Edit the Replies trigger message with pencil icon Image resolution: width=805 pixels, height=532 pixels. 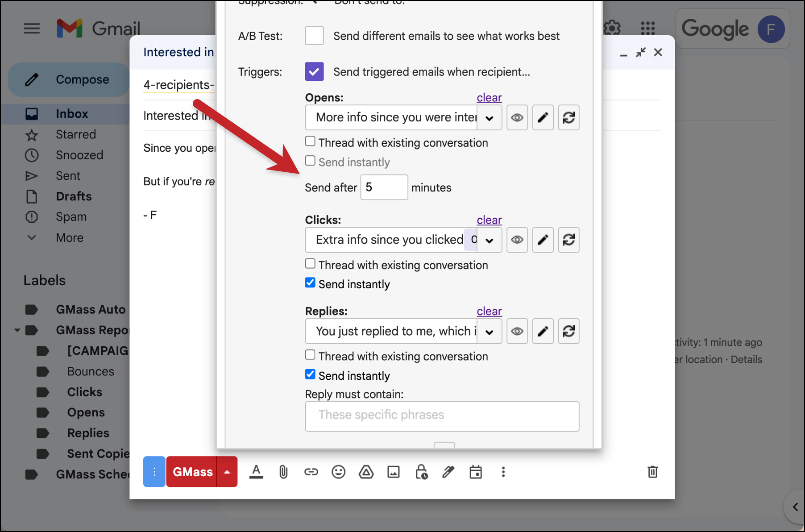click(543, 331)
